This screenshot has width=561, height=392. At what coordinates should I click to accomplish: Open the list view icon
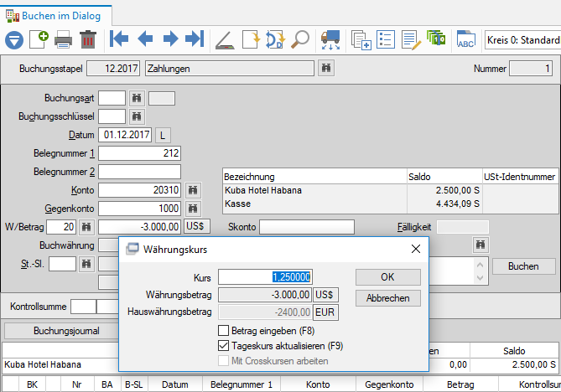(x=386, y=39)
